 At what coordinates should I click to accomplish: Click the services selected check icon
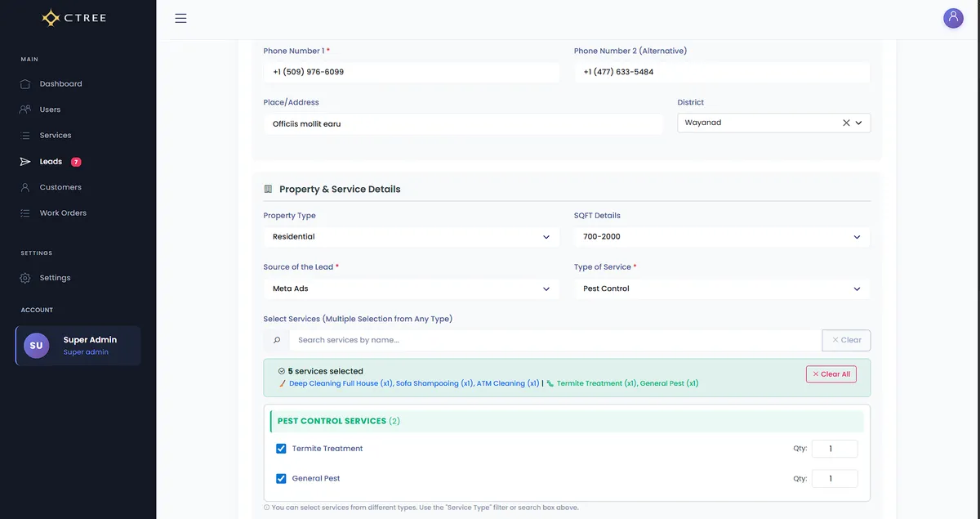coord(282,371)
